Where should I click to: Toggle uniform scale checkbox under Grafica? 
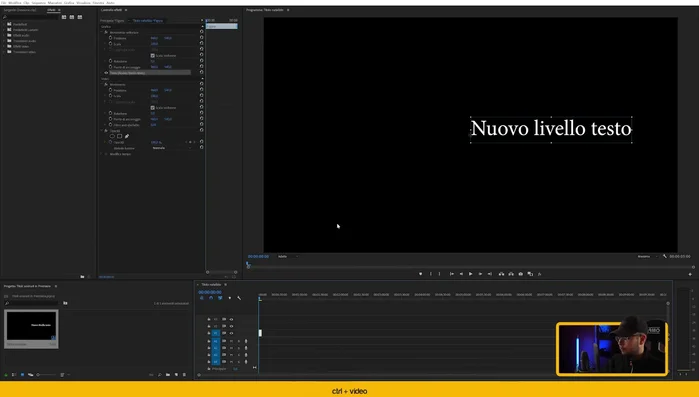152,56
